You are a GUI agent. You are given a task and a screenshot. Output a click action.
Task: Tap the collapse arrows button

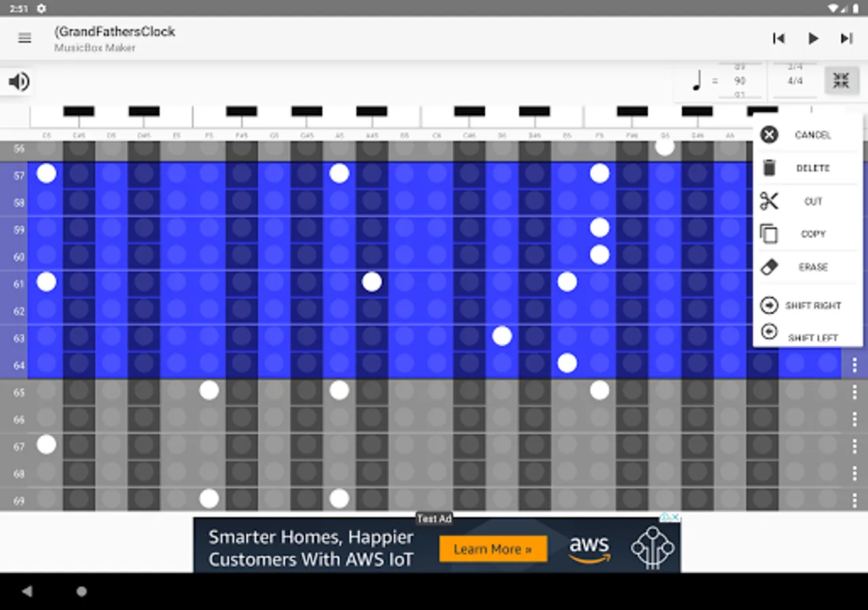[841, 81]
